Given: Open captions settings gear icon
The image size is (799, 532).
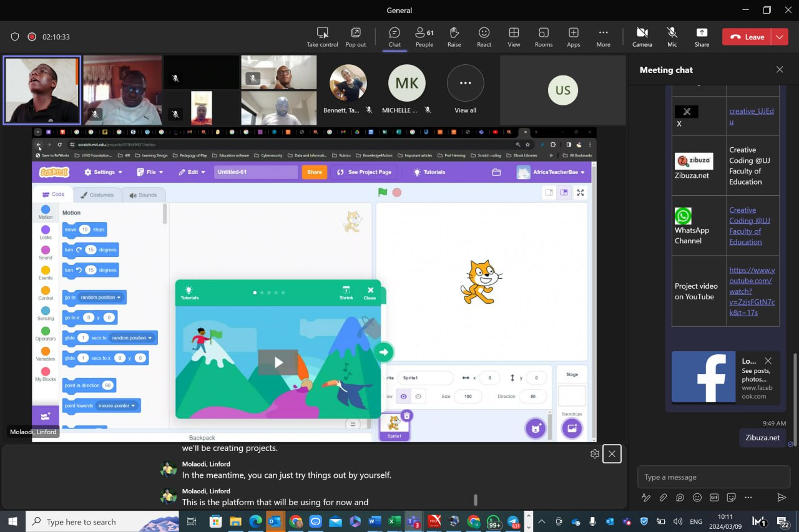Looking at the screenshot, I should [594, 454].
